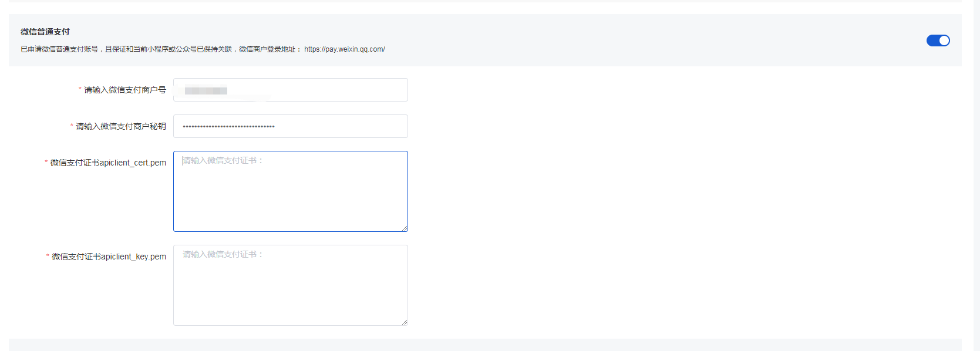Click the masked dots in the 商户秘钥 field
Image resolution: width=980 pixels, height=351 pixels.
pyautogui.click(x=228, y=127)
